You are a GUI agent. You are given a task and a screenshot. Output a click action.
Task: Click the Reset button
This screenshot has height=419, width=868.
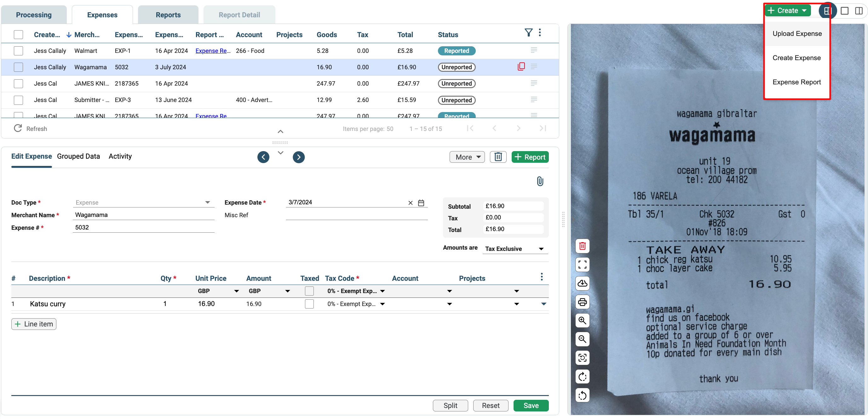coord(490,405)
